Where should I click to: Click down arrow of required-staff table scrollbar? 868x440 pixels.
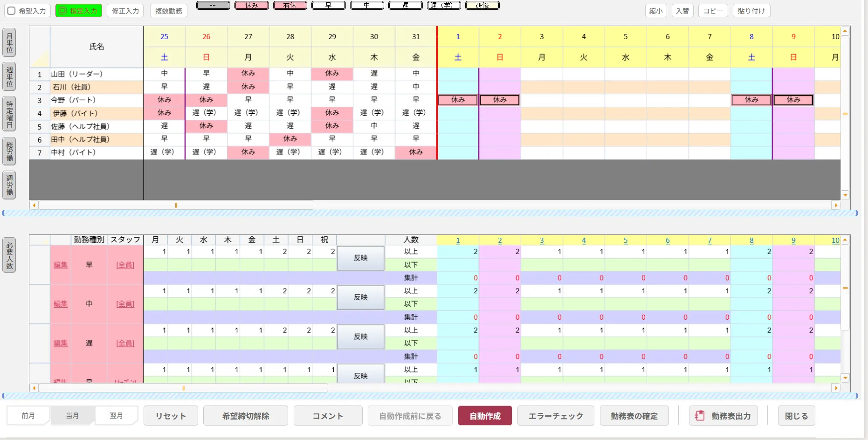[x=845, y=378]
